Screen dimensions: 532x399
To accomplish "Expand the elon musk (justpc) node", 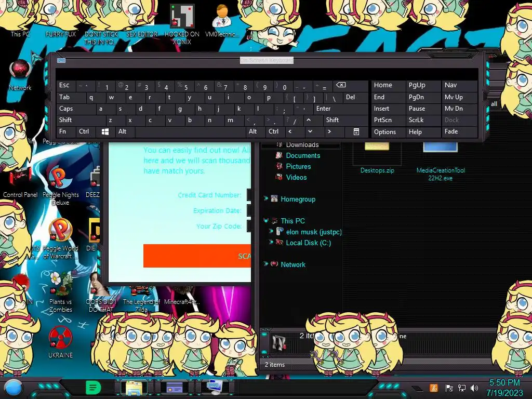I will (271, 231).
